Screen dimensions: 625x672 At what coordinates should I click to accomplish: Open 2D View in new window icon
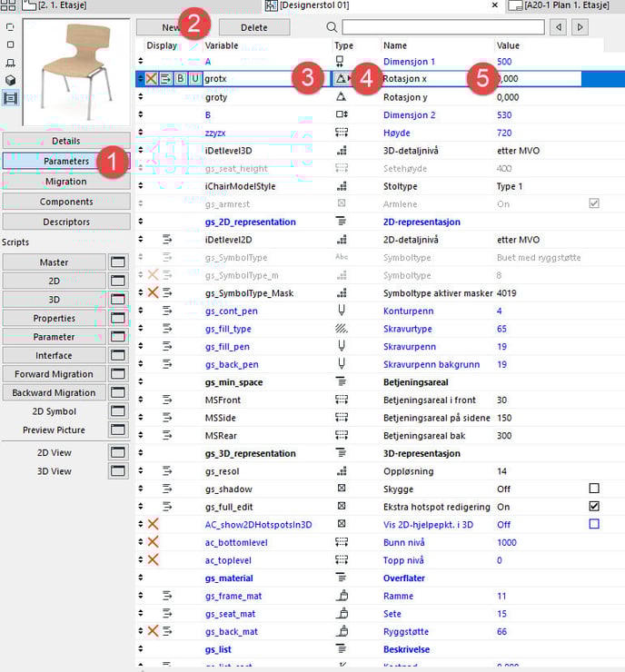pyautogui.click(x=118, y=452)
